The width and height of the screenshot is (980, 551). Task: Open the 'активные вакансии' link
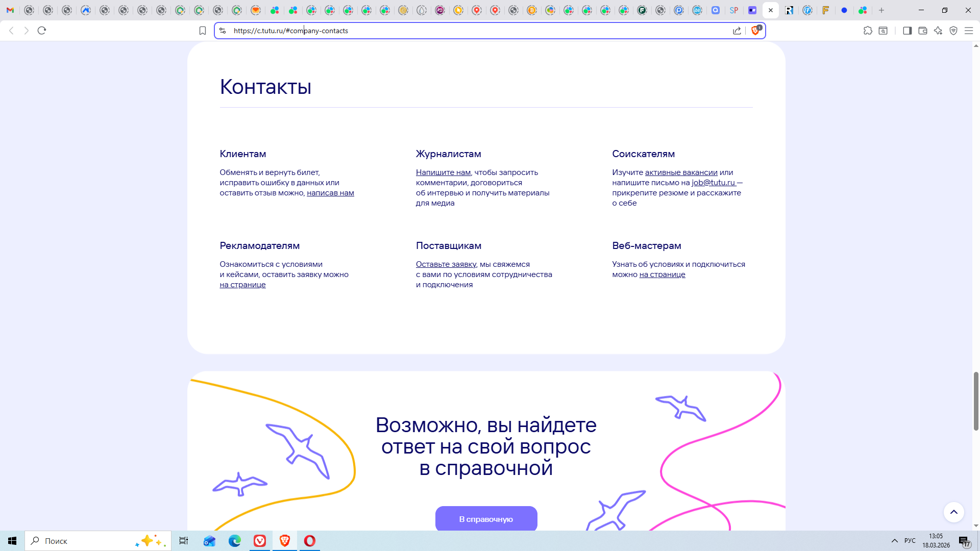click(x=681, y=172)
